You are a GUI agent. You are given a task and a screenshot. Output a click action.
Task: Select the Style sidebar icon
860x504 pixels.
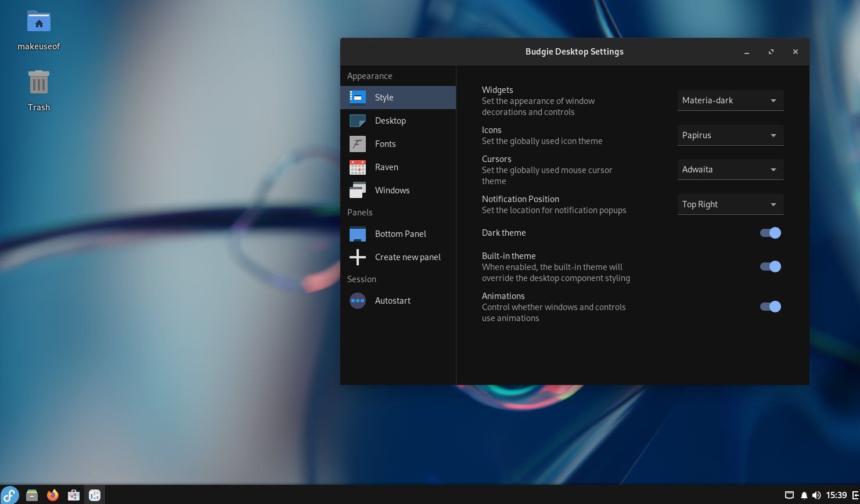357,98
